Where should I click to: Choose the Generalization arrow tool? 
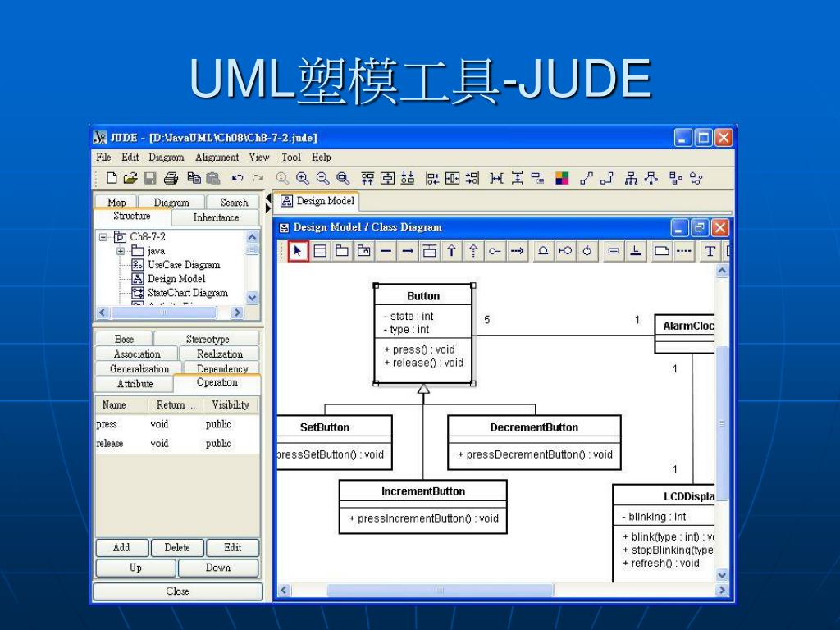point(451,251)
